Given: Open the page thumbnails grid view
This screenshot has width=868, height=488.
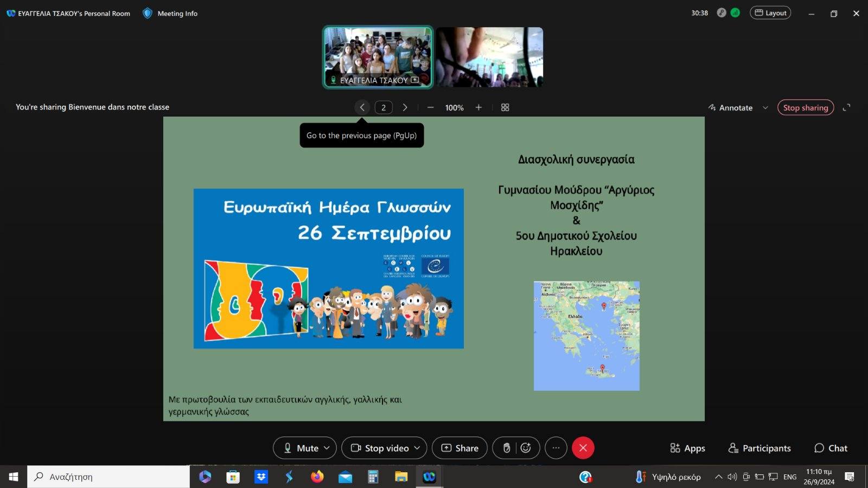Looking at the screenshot, I should [505, 107].
